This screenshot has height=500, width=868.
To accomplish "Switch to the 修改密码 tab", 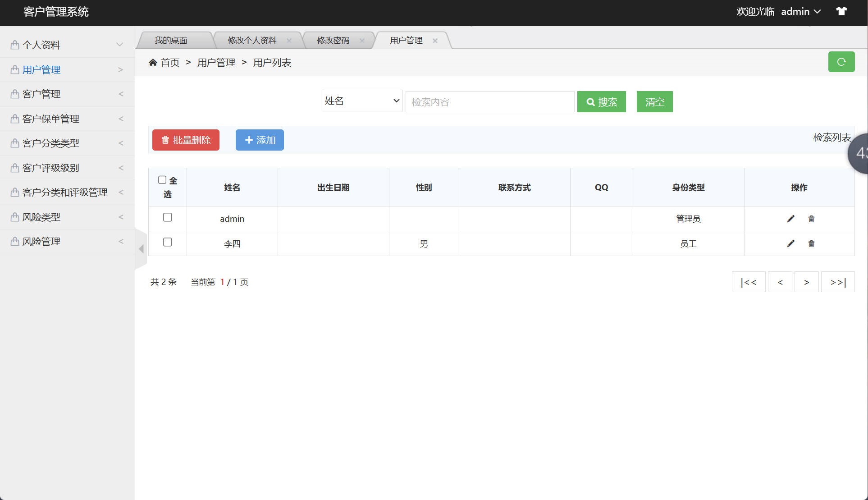I will click(333, 40).
